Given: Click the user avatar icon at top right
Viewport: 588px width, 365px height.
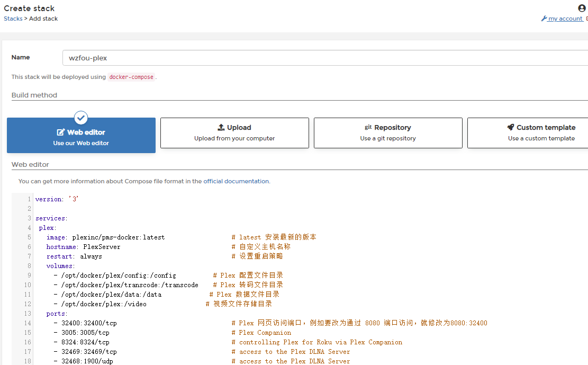Looking at the screenshot, I should 582,8.
